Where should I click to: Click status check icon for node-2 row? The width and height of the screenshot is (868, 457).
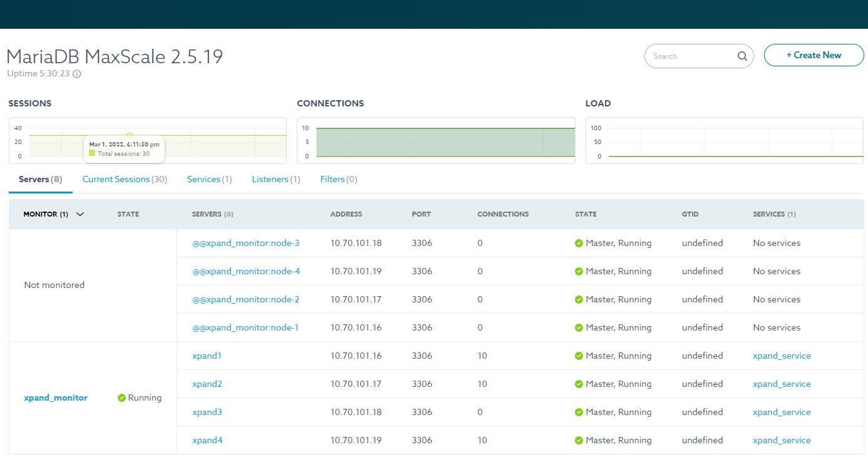click(x=579, y=299)
